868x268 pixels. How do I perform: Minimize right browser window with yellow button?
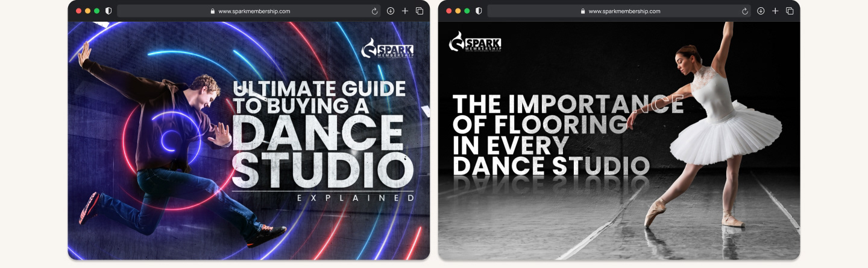tap(458, 11)
